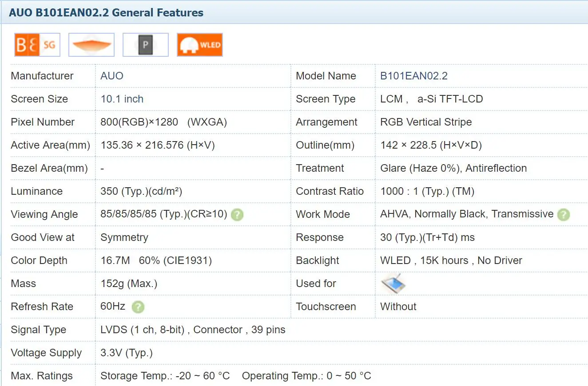Image resolution: width=588 pixels, height=386 pixels.
Task: Click the 'Model Name' label
Action: click(x=326, y=76)
